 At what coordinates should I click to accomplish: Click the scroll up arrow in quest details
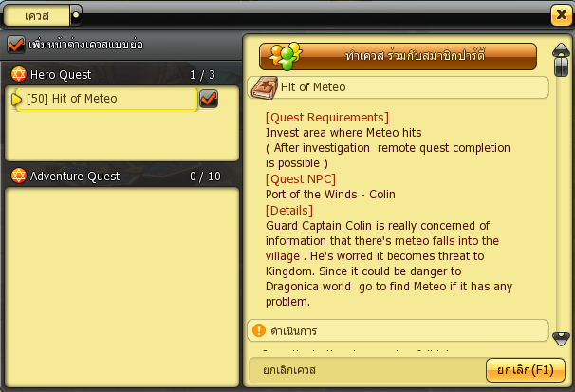pos(561,49)
